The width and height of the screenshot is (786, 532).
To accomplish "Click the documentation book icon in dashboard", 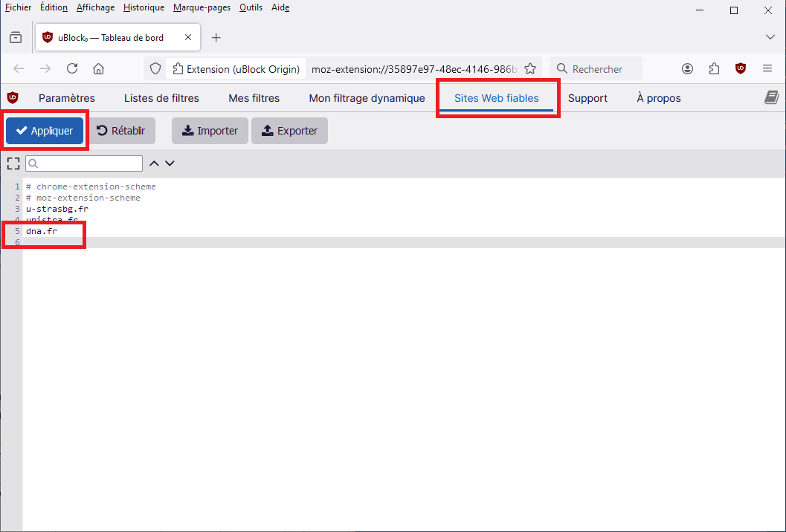I will tap(771, 98).
